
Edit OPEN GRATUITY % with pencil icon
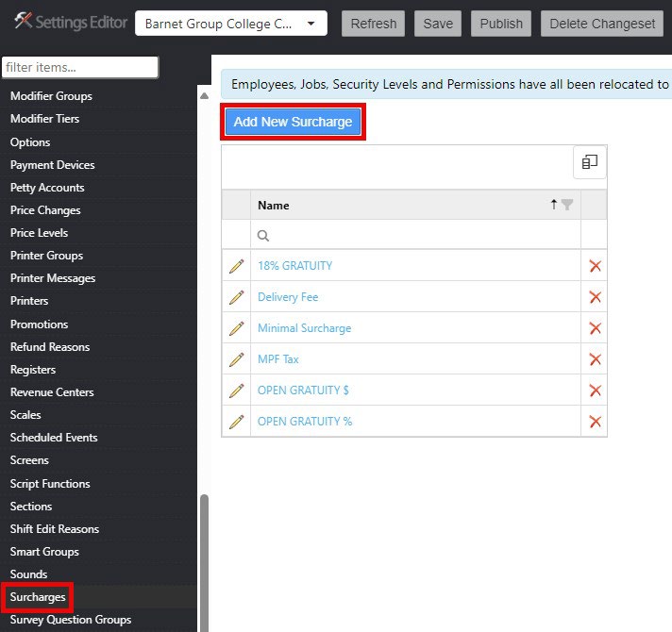point(236,422)
